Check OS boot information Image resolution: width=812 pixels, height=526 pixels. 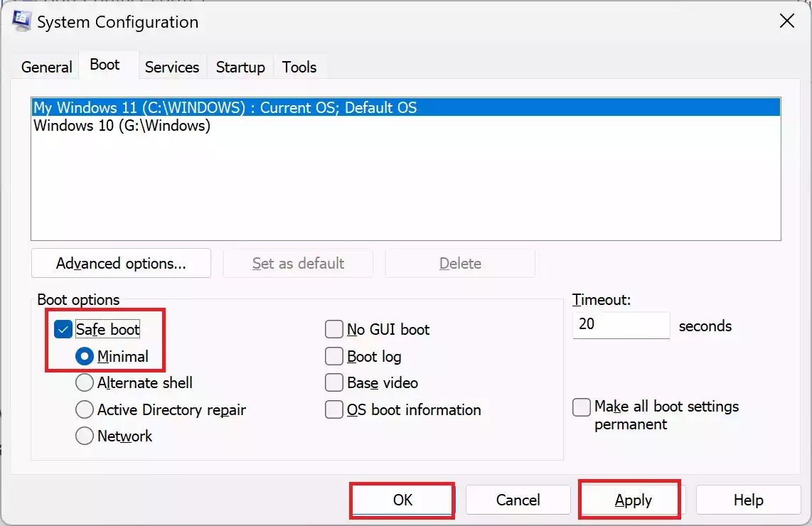(333, 409)
